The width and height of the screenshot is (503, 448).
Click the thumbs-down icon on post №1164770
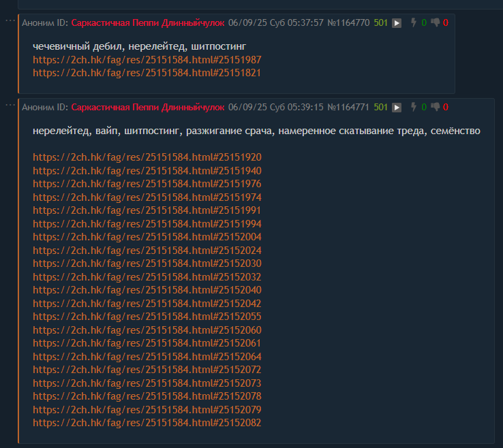436,22
